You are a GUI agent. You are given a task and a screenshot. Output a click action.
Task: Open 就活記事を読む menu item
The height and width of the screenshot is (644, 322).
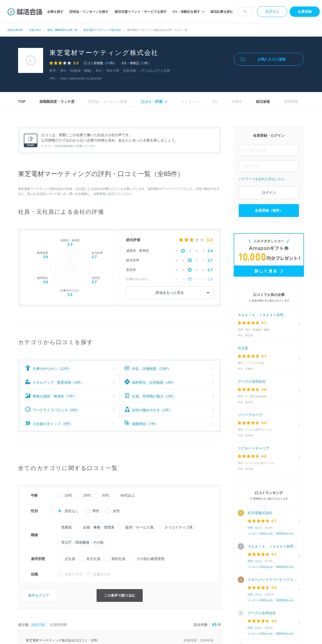222,12
